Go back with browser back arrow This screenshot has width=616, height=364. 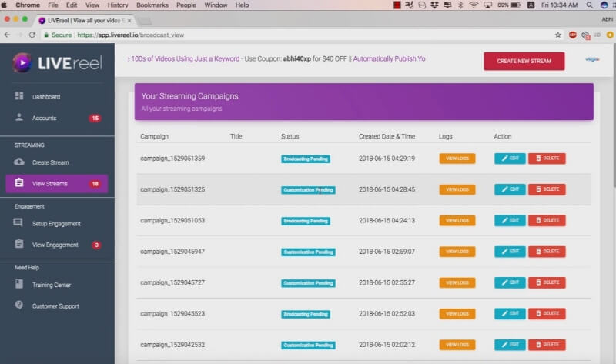[7, 35]
